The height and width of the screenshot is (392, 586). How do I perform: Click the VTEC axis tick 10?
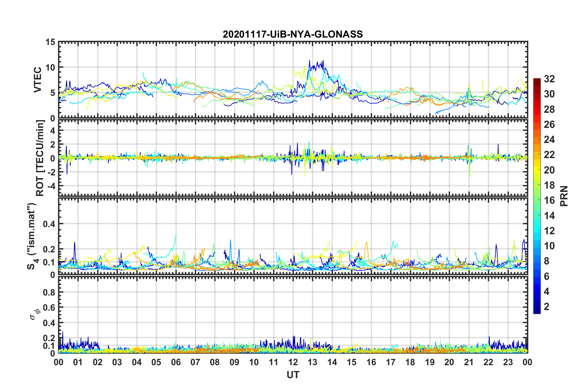point(50,67)
